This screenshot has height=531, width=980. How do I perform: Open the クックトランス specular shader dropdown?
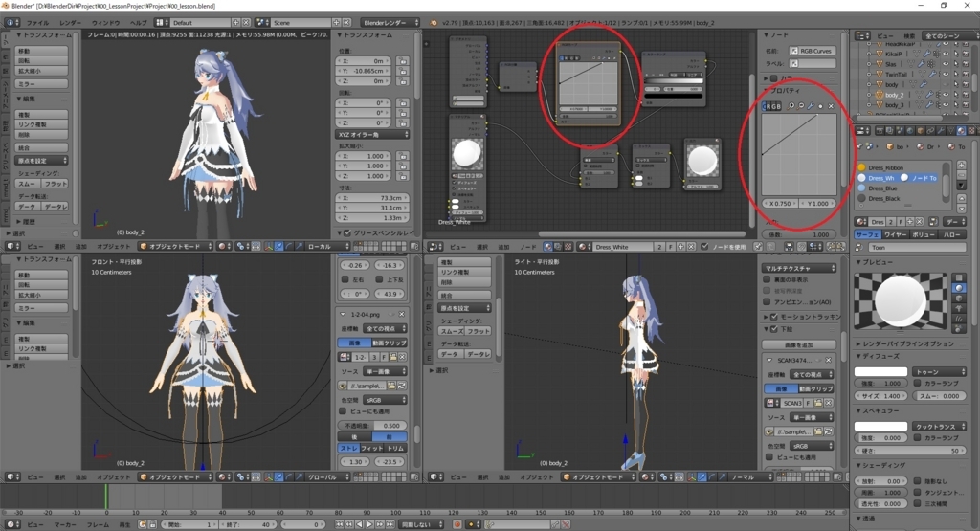(939, 426)
